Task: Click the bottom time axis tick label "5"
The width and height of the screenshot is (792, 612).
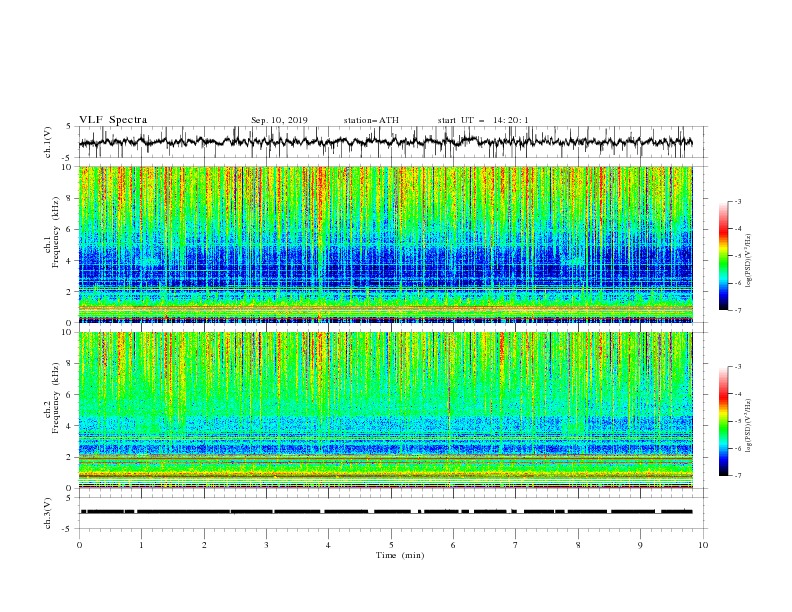Action: coord(391,545)
